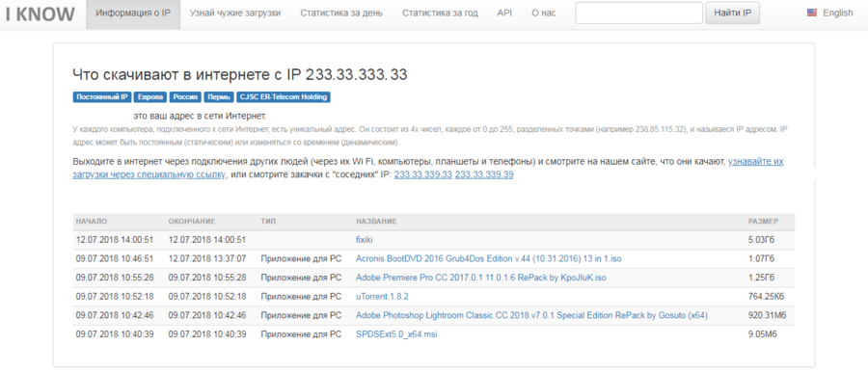868x373 pixels.
Task: Select end time 12.07.2018 13:37:07
Action: click(x=207, y=259)
